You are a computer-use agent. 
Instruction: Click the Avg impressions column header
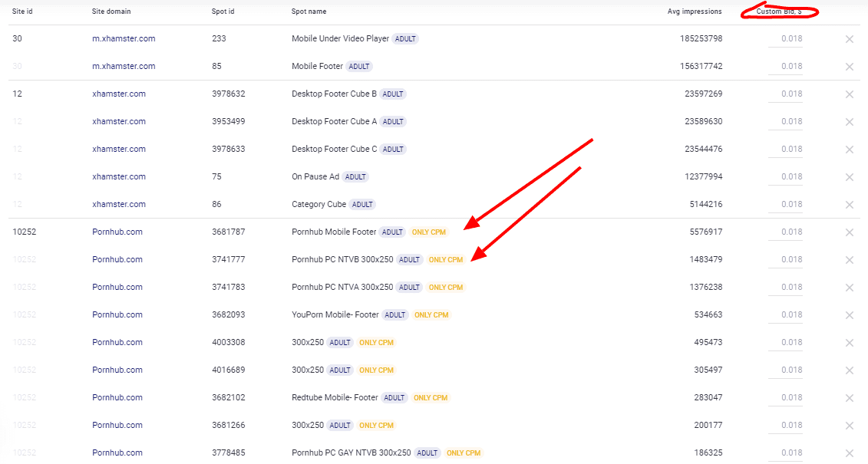pos(695,12)
